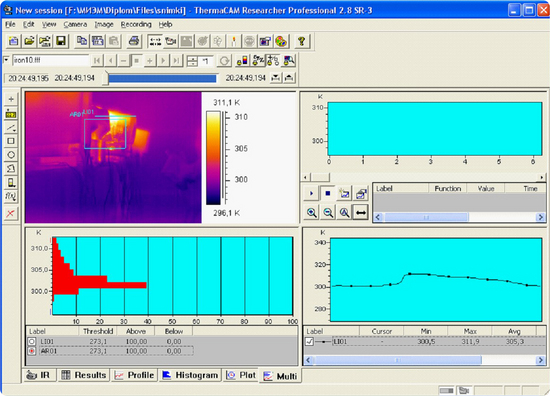Viewport: 550px width, 396px height.
Task: Click the blue playback position slider bar
Action: click(x=162, y=78)
